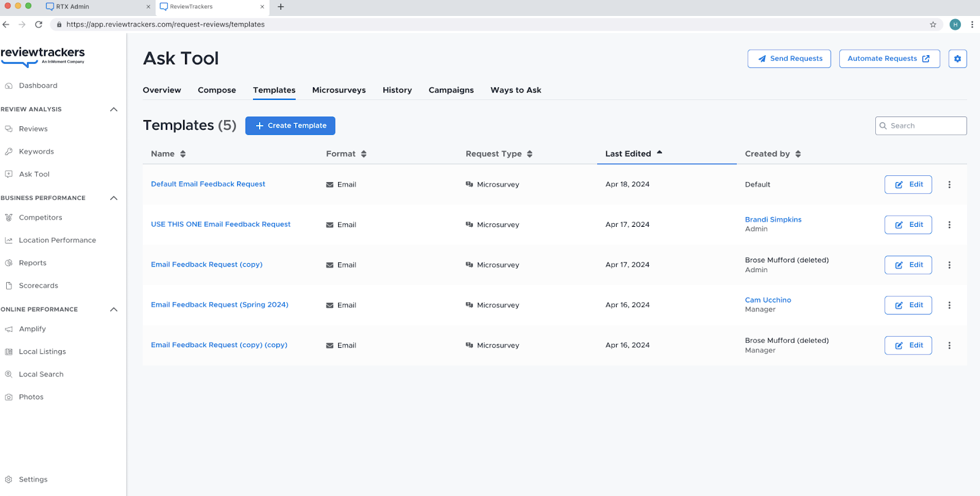Click the Scorecards document icon
This screenshot has height=496, width=980.
click(x=9, y=286)
